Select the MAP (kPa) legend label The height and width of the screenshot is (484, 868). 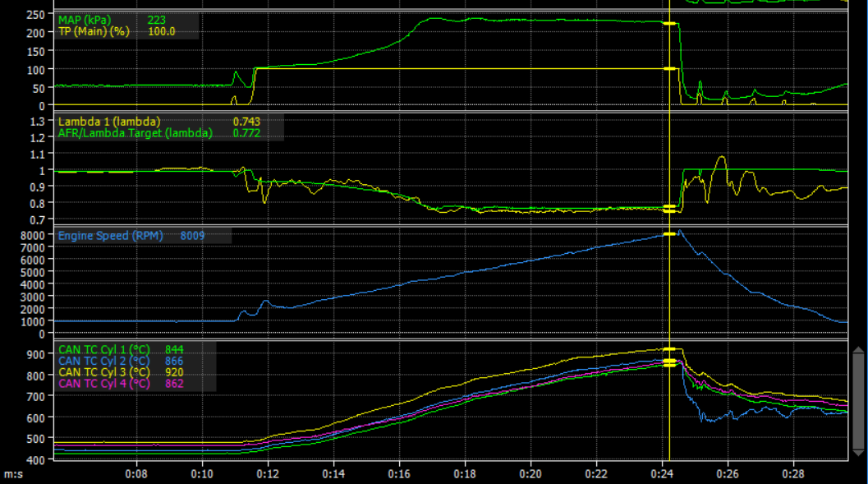click(85, 20)
